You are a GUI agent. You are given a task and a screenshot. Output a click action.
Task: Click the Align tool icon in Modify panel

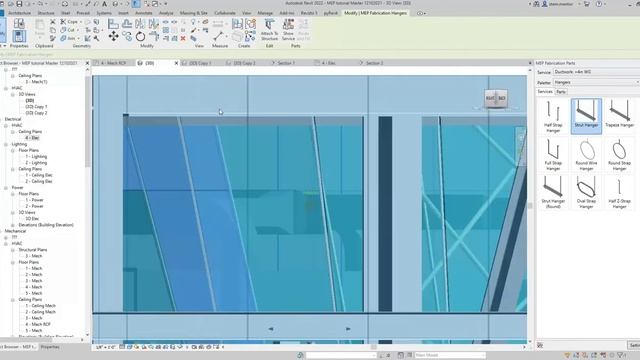coord(113,24)
